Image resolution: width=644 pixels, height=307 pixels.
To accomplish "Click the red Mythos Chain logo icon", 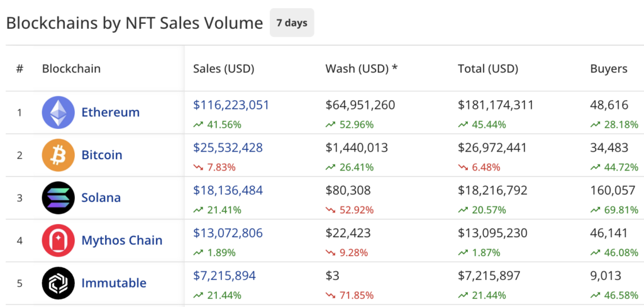I will pos(58,240).
